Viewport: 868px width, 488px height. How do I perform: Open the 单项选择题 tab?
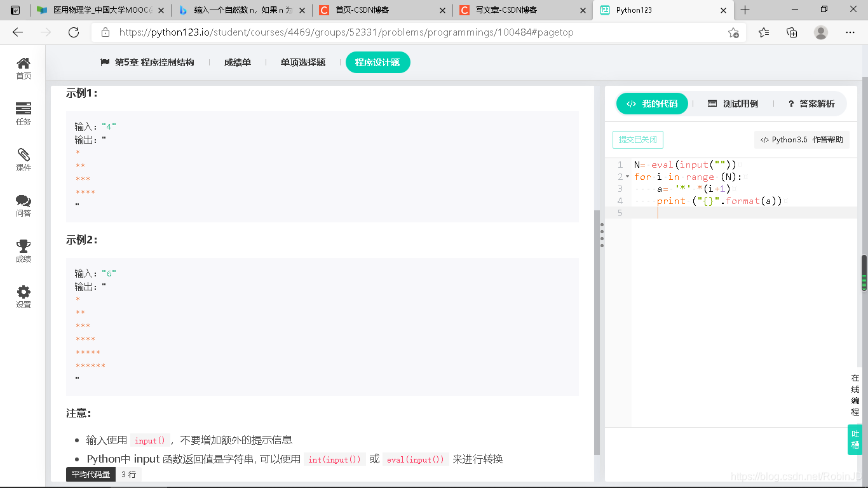[x=303, y=62]
